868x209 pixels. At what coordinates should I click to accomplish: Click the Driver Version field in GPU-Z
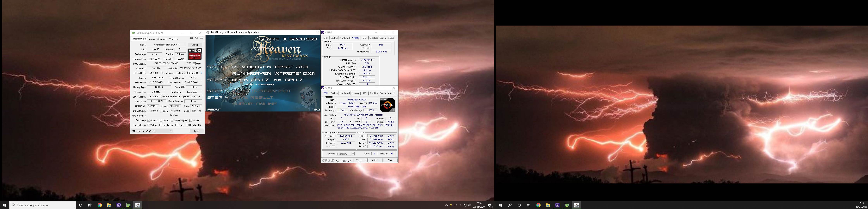(x=175, y=97)
